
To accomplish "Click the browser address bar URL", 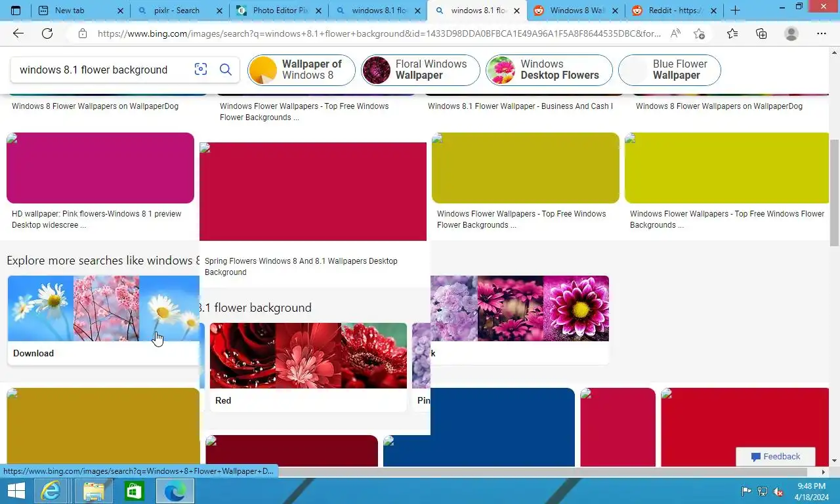I will tap(379, 33).
